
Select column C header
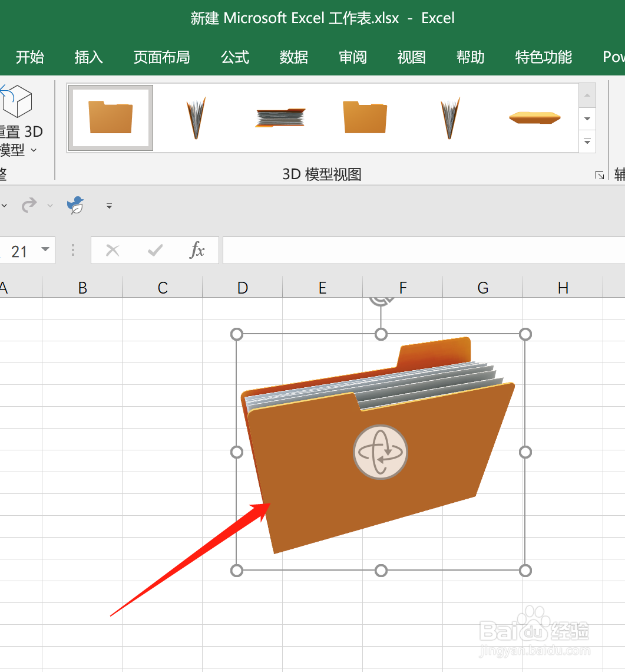(163, 287)
